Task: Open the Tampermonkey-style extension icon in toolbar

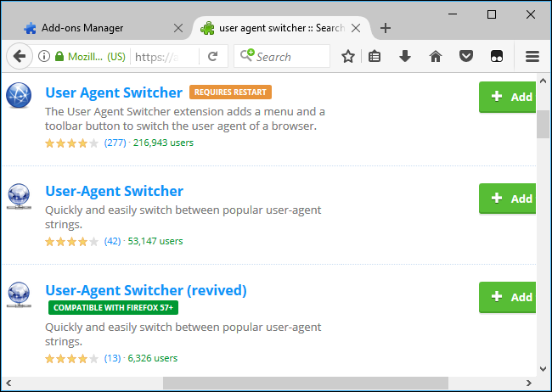Action: click(x=497, y=56)
